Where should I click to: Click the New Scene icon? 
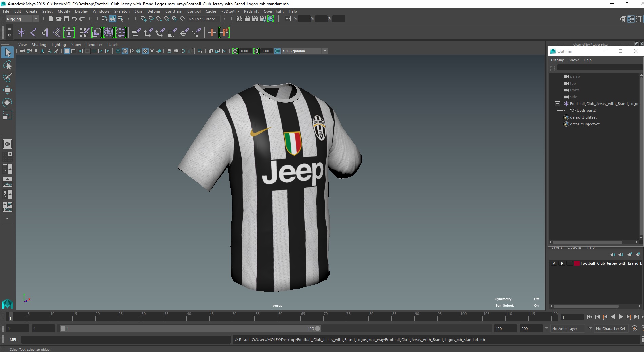51,19
